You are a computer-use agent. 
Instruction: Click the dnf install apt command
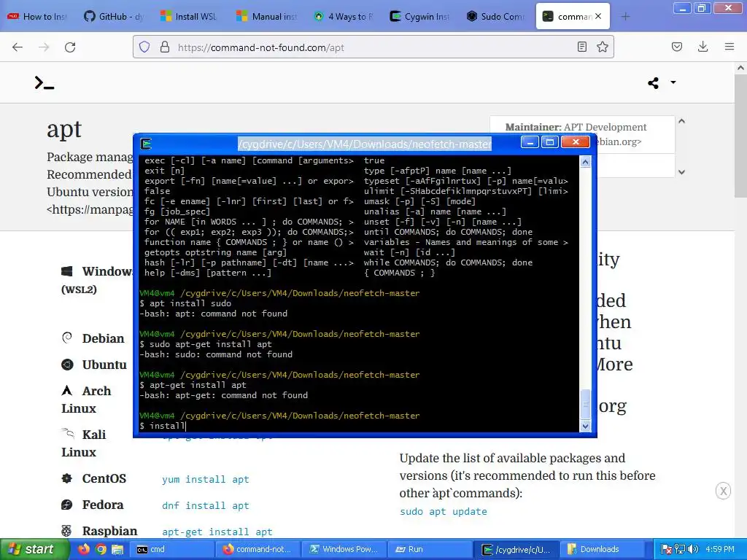pos(205,506)
